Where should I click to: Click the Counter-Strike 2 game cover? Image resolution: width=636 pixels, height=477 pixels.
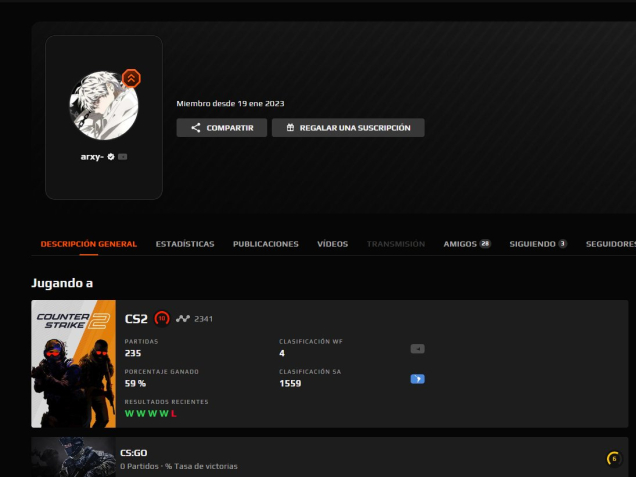[x=73, y=364]
